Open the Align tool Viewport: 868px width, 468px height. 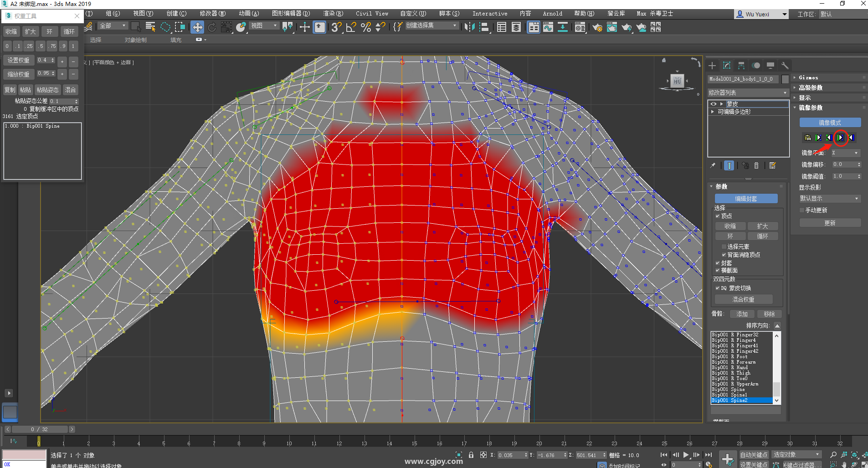point(484,27)
